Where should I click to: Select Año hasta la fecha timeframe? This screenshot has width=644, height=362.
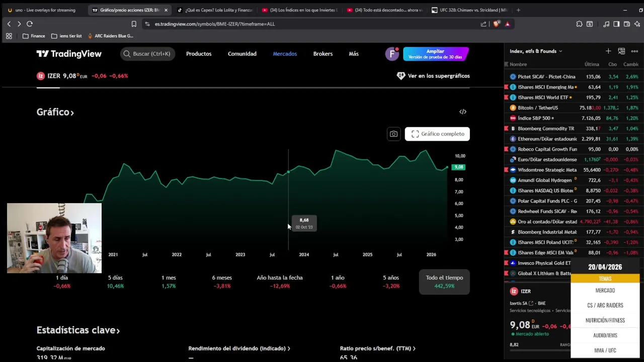coord(280,282)
